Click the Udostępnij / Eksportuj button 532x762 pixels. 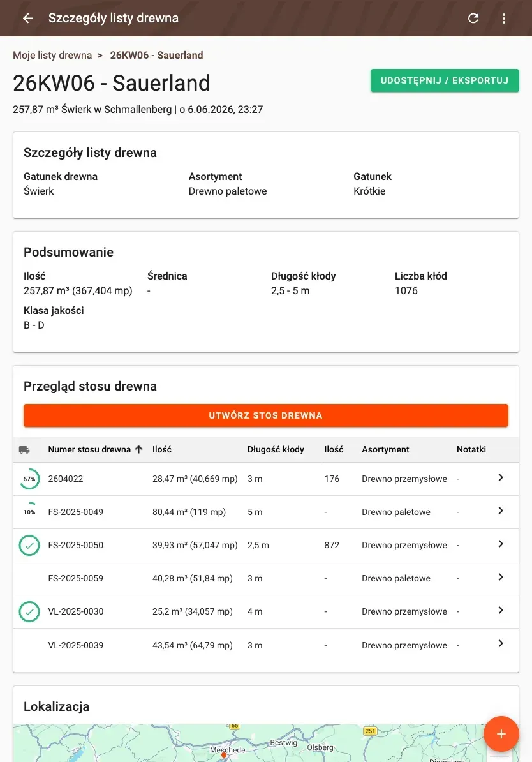[445, 80]
